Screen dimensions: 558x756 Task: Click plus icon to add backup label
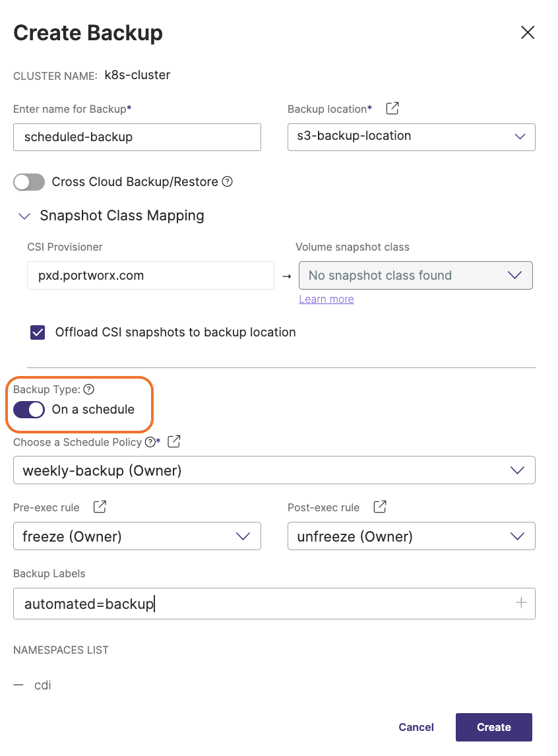(x=521, y=602)
